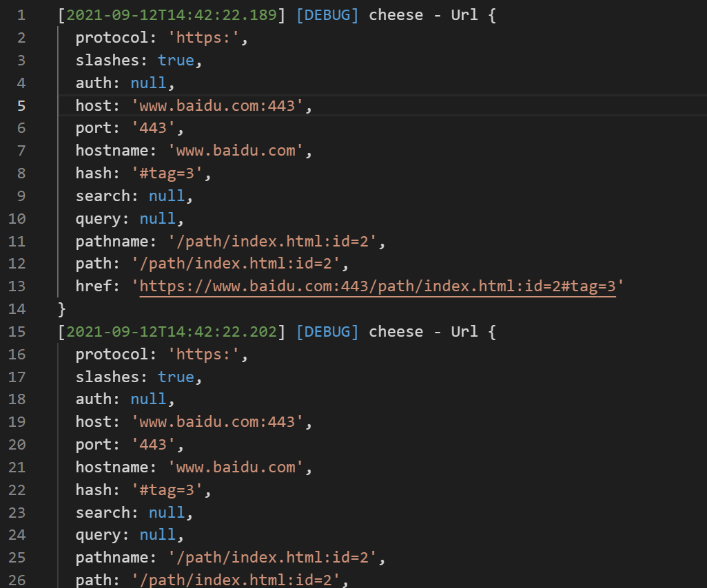This screenshot has width=707, height=588.
Task: Click line number 26 in the gutter
Action: point(17,580)
